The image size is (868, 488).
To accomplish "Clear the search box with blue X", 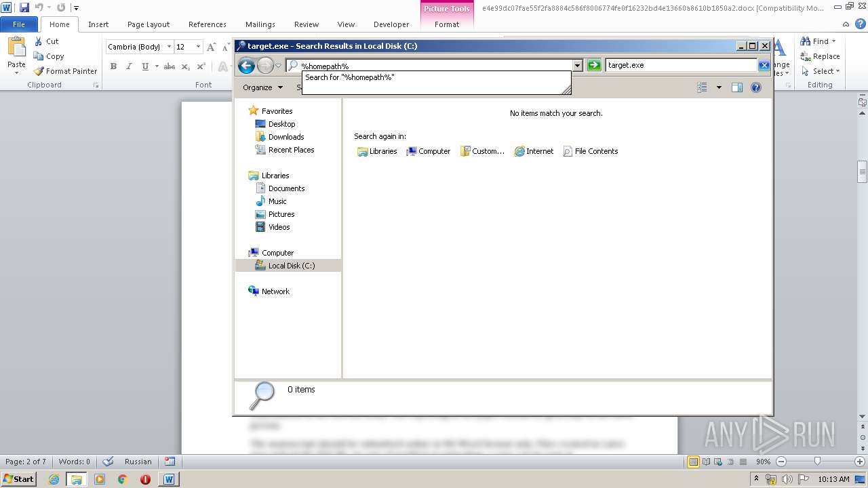I will click(x=764, y=65).
